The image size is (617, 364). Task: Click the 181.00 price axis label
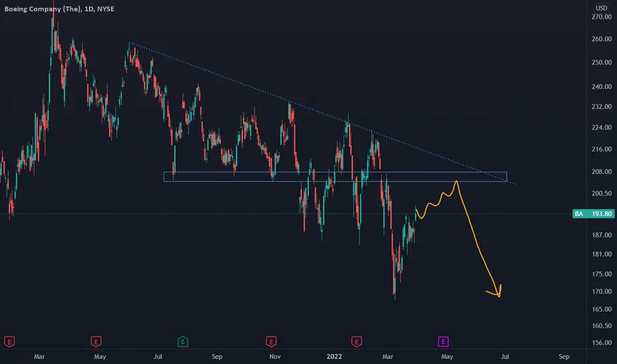click(x=602, y=254)
